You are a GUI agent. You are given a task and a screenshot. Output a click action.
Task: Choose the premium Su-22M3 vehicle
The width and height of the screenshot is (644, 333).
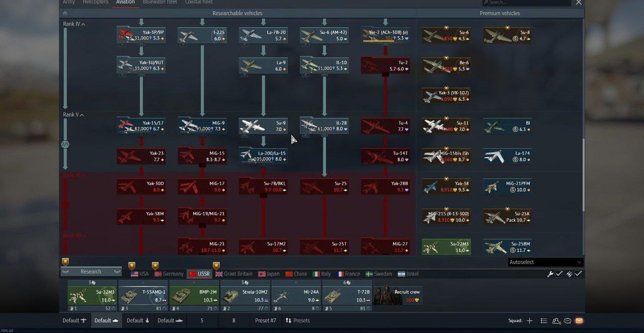click(x=446, y=247)
